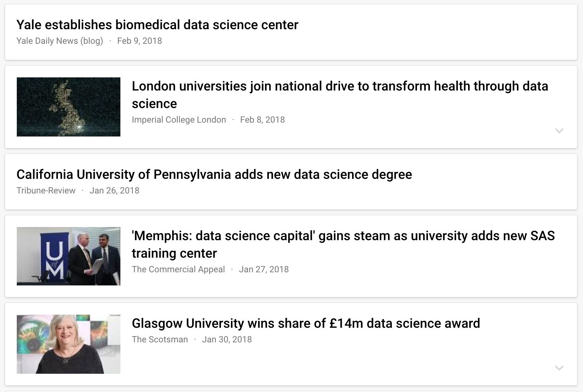Open California University of Pennsylvania degree headline
583x392 pixels.
(214, 174)
